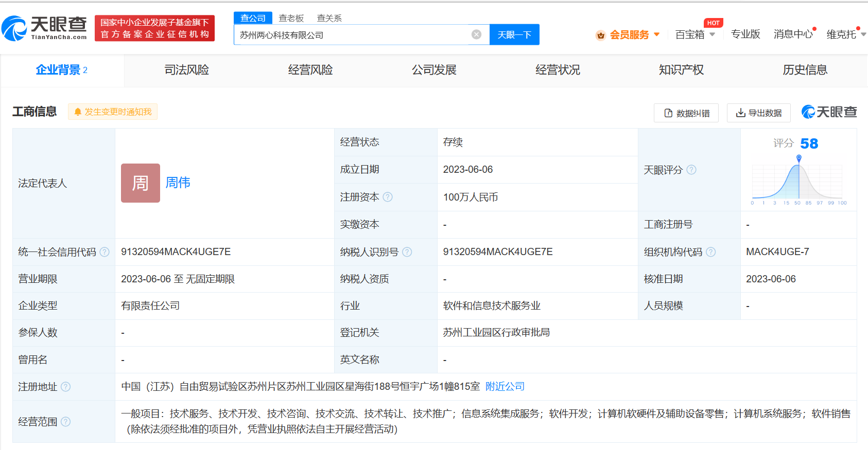The image size is (868, 450).
Task: Click the 核准日期 value 2023-06-06
Action: (771, 279)
